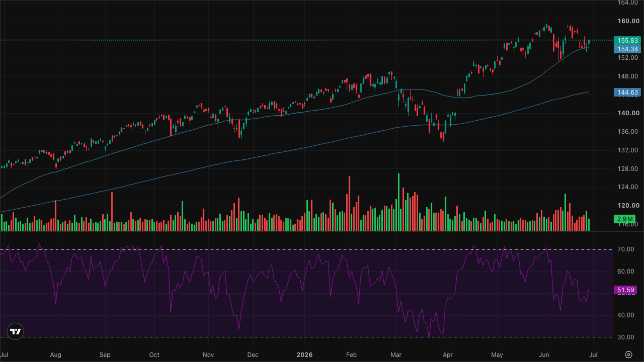Screen dimensions: 644x362
Task: Click the RSI 70.00 level label
Action: [x=626, y=249]
